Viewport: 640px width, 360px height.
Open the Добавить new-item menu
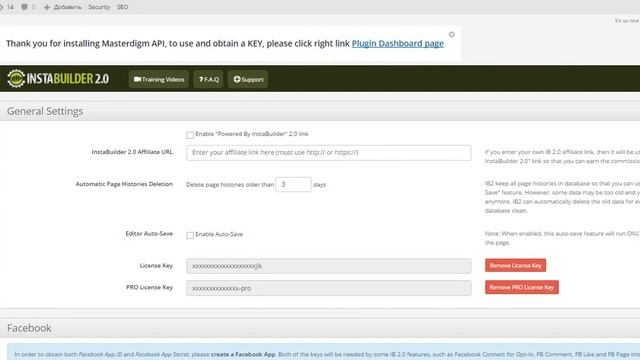63,7
